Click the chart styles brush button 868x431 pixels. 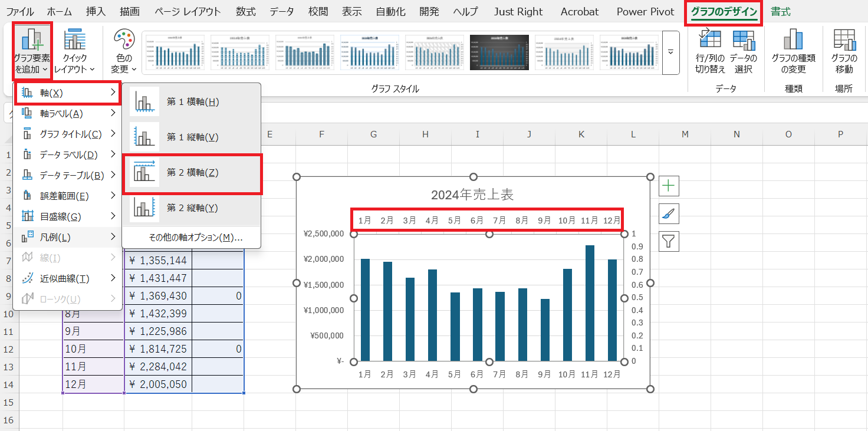click(x=669, y=213)
